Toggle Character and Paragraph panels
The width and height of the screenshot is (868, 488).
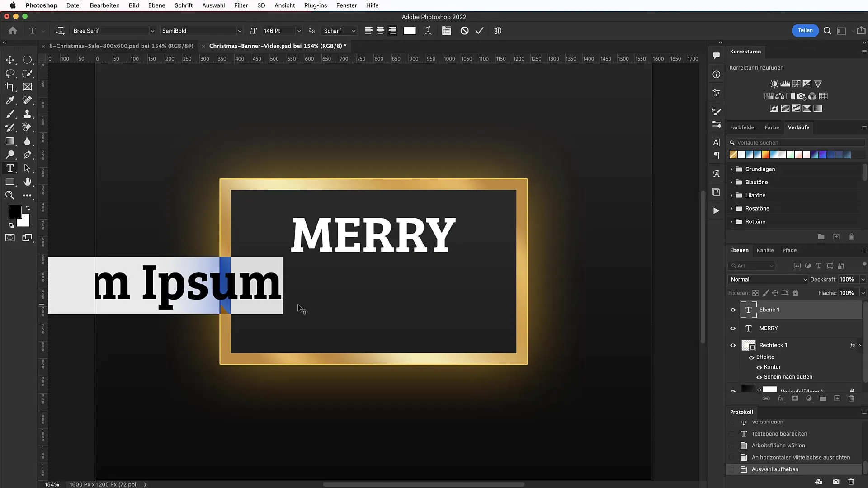tap(446, 31)
